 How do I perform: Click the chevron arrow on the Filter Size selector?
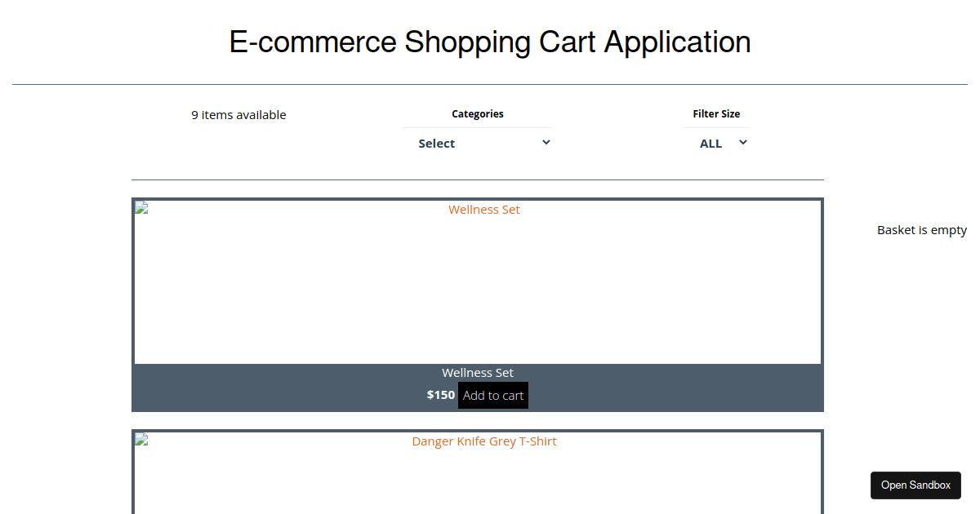point(743,142)
